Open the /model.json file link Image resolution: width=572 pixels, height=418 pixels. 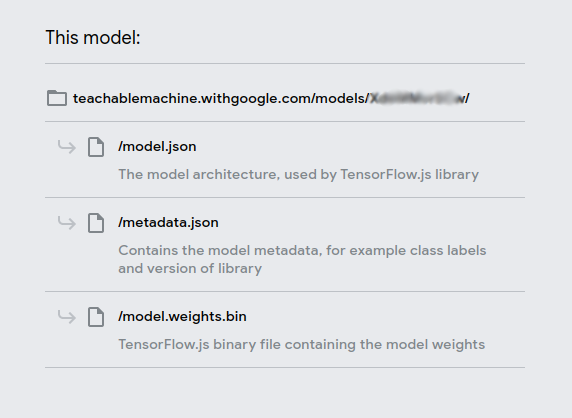[x=157, y=147]
